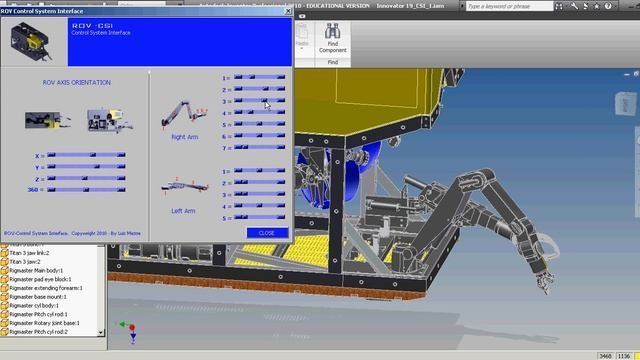Screen dimensions: 640x360
Task: Click the star favorites icon in title bar
Action: pos(596,6)
